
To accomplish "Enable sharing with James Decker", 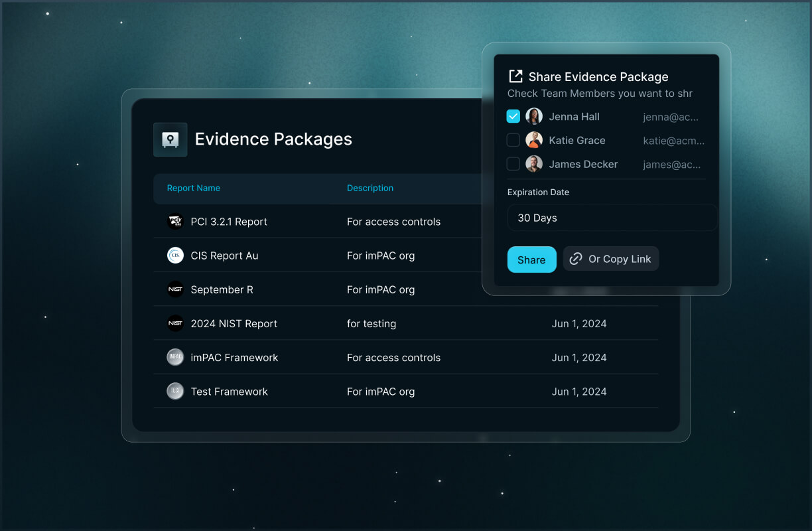I will [x=513, y=163].
